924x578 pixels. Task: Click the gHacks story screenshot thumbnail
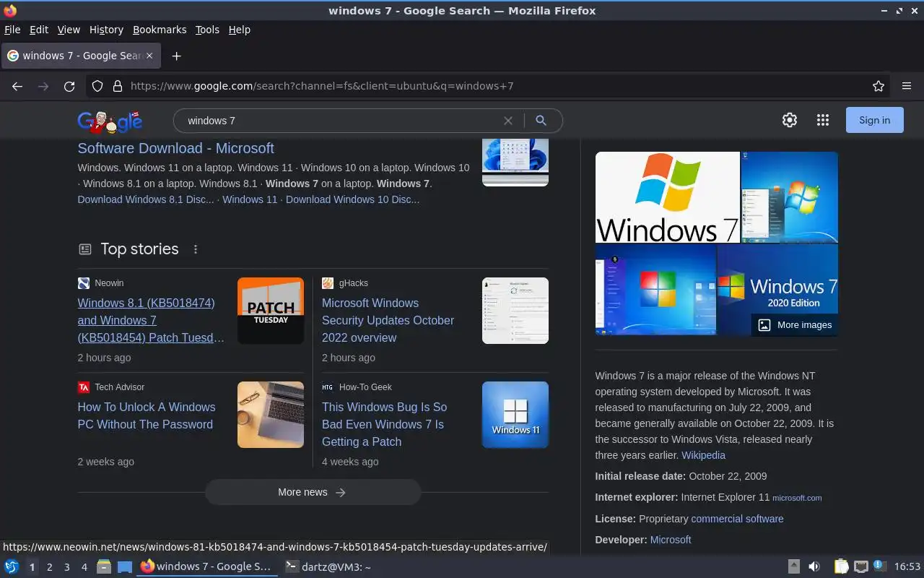click(x=515, y=311)
